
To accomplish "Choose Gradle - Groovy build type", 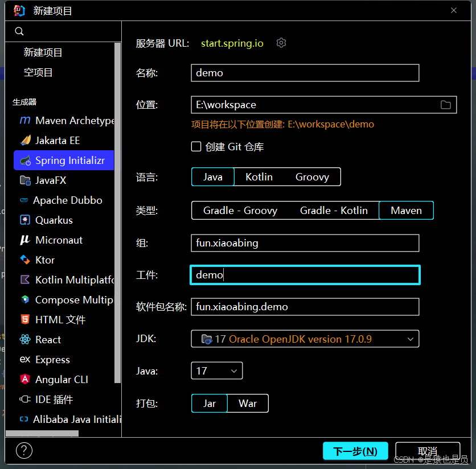I will [240, 211].
